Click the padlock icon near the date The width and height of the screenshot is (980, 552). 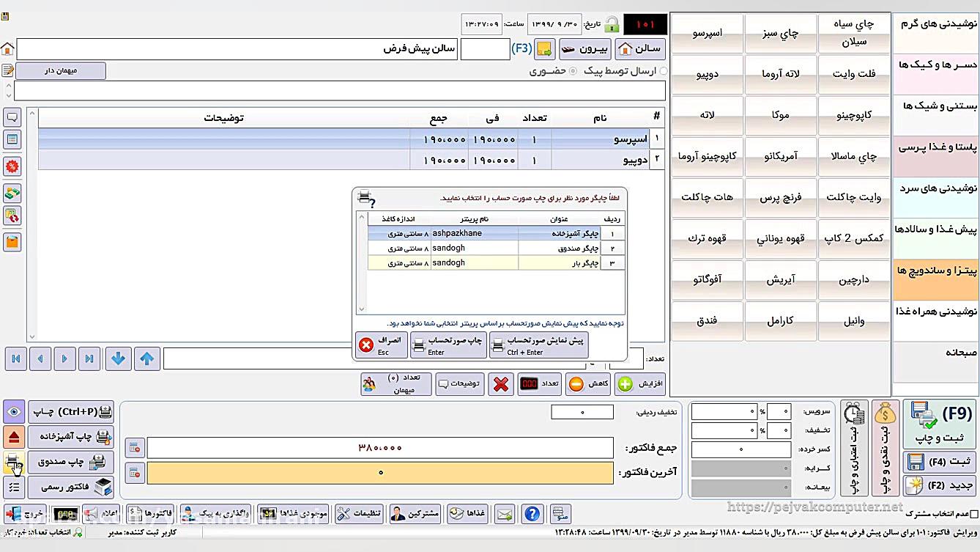611,24
